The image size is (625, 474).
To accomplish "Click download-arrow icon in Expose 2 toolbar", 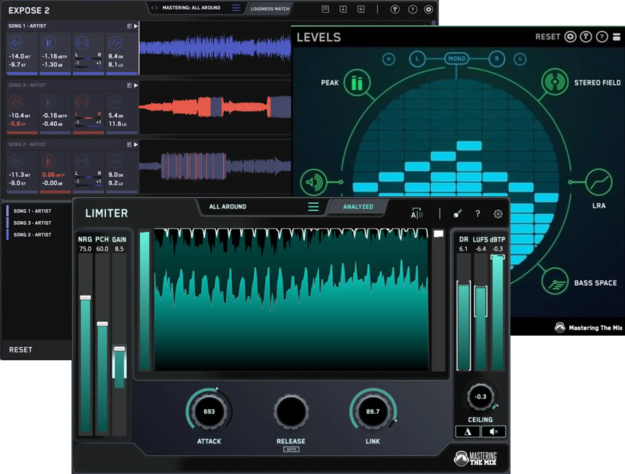I will 343,9.
